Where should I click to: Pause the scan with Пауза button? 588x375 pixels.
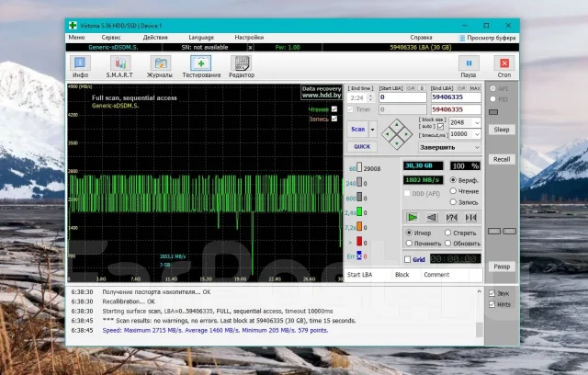pos(469,66)
